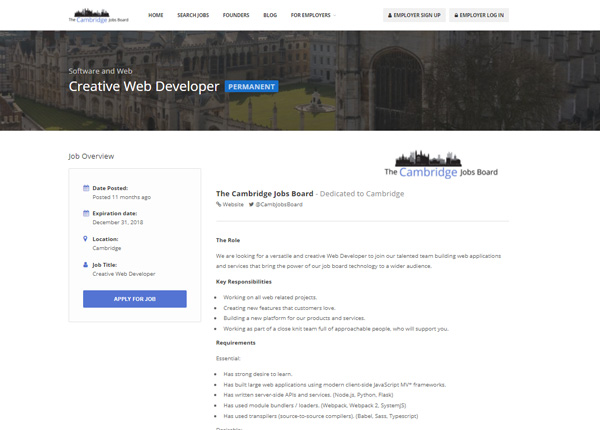The image size is (600, 430).
Task: Click the person icon beside Job Title
Action: click(x=85, y=264)
